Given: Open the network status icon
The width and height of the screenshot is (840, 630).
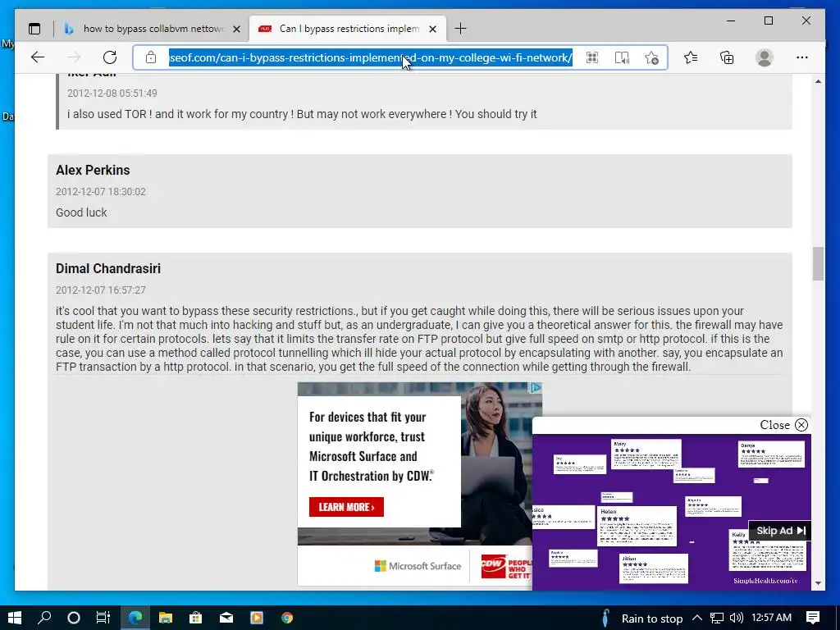Looking at the screenshot, I should [x=716, y=619].
